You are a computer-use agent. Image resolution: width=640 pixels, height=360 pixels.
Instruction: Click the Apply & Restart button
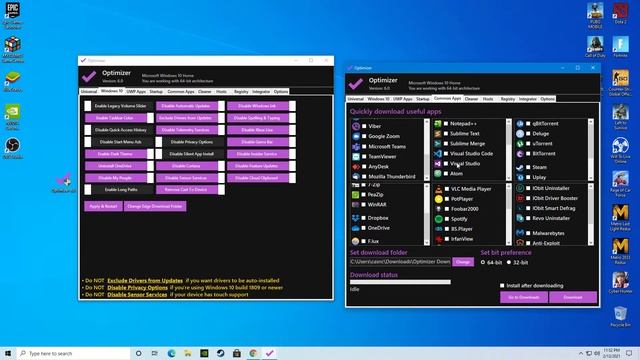click(103, 206)
